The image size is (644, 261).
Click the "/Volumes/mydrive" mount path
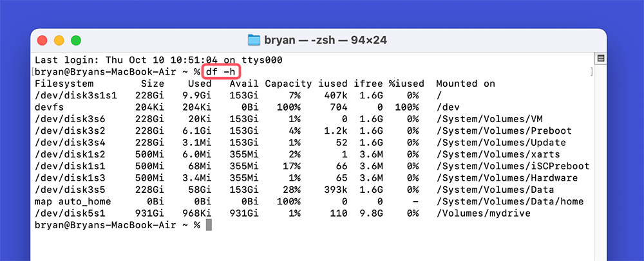pos(483,213)
